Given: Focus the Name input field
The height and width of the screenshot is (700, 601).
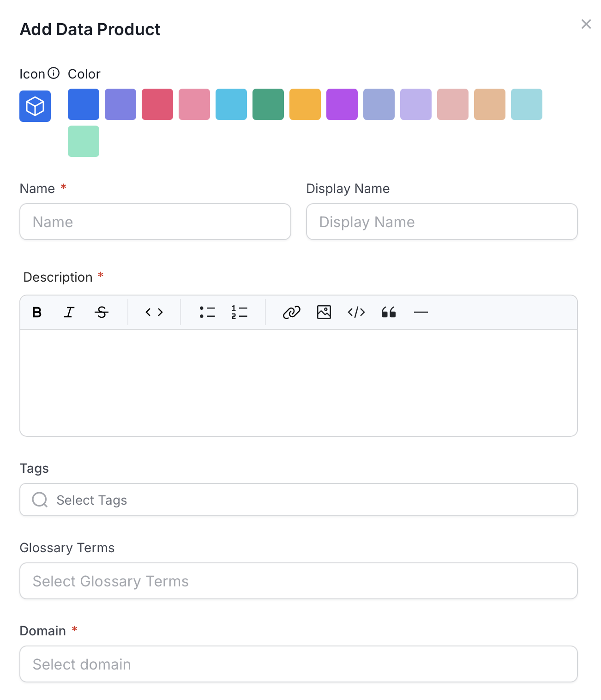Looking at the screenshot, I should pos(155,222).
